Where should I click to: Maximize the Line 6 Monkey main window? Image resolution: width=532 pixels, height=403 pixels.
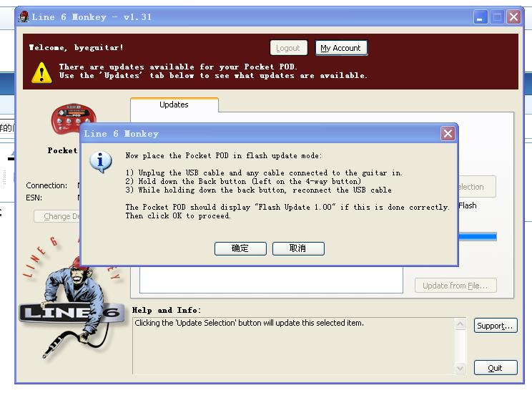point(497,17)
